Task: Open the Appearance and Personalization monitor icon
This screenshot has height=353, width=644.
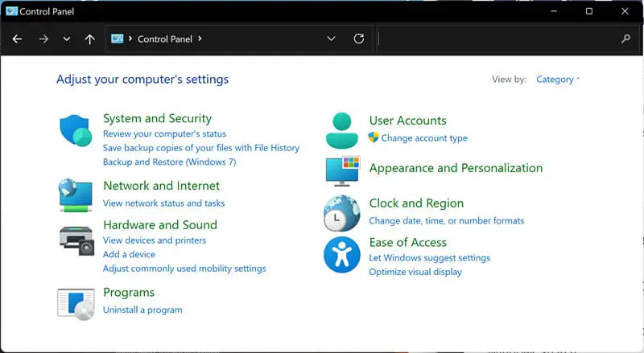Action: [343, 170]
